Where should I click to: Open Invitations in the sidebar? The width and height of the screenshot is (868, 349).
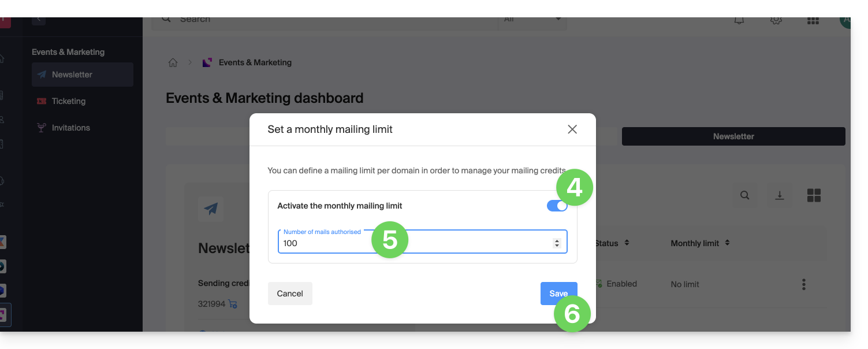click(x=70, y=128)
